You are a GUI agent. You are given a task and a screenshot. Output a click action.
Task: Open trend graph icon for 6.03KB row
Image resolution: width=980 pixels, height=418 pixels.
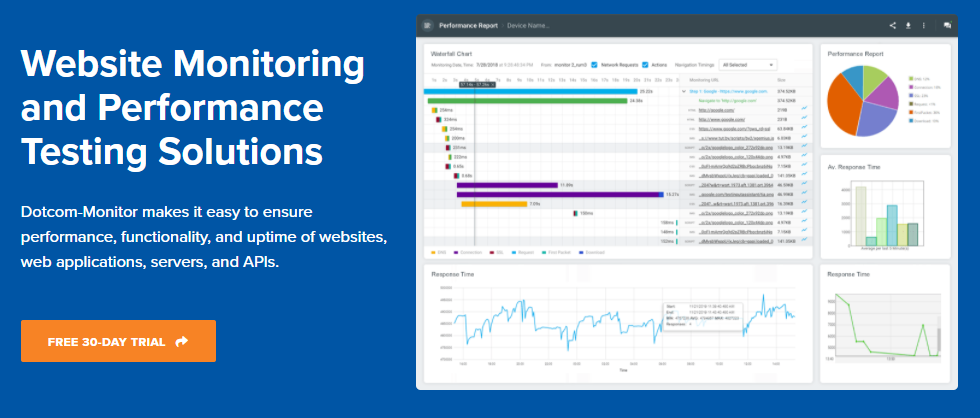tap(804, 137)
